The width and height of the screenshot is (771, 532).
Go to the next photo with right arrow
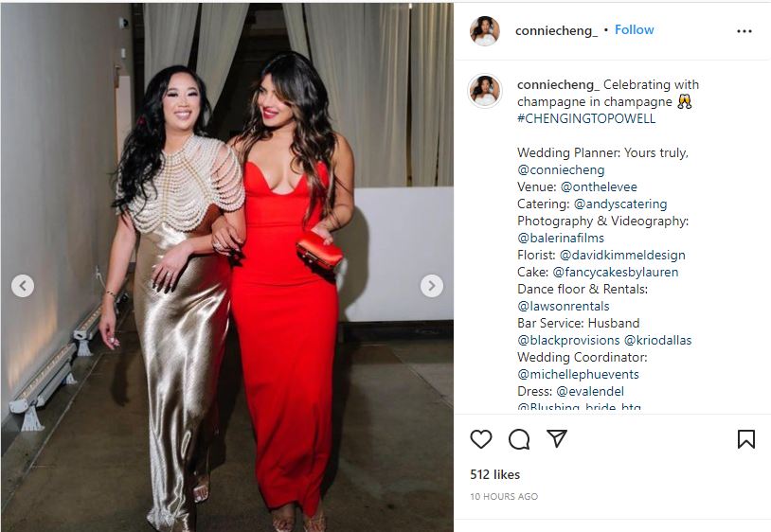pos(431,285)
